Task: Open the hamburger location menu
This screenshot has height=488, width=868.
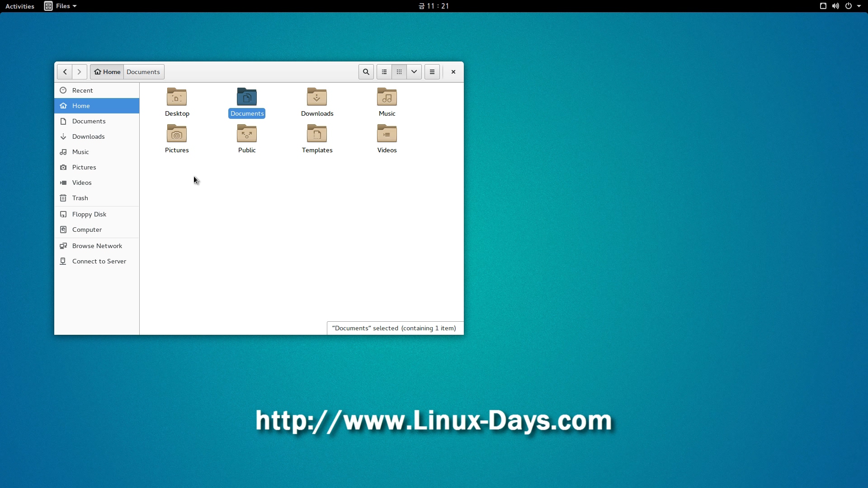Action: pos(432,72)
